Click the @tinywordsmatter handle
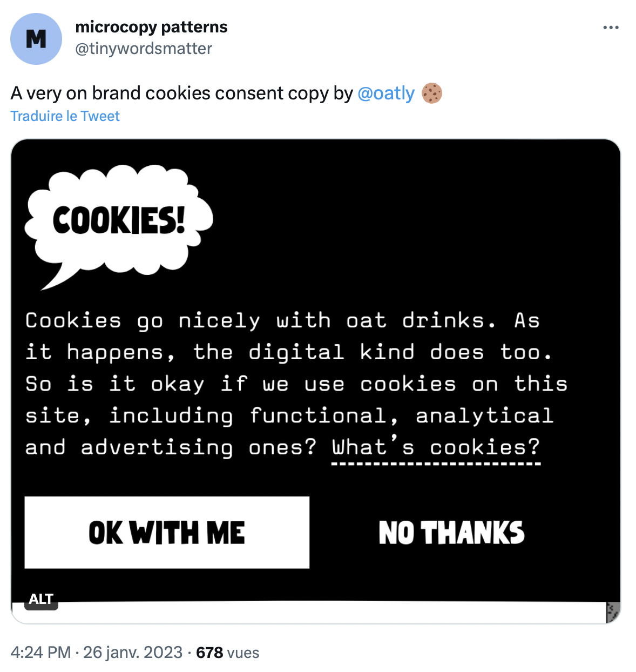Image resolution: width=636 pixels, height=672 pixels. [x=144, y=49]
